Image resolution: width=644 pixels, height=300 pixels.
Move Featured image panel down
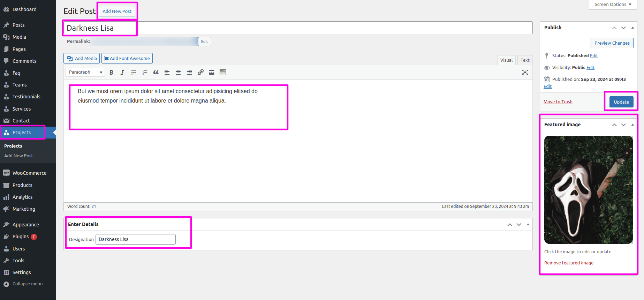[623, 125]
